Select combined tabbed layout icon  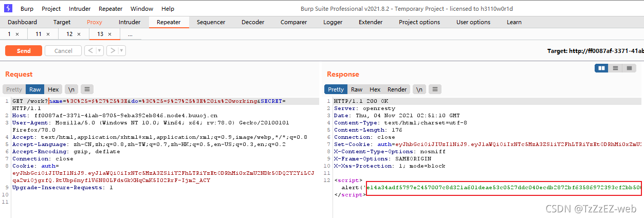coord(629,68)
